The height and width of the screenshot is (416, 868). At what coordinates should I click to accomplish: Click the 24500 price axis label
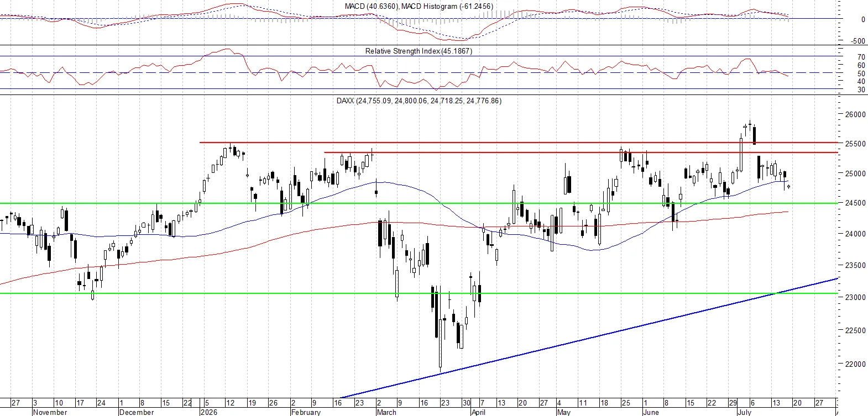(855, 203)
